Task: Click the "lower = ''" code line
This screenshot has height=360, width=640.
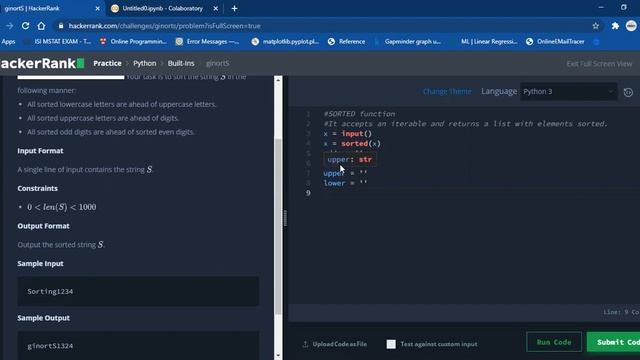Action: pos(345,183)
